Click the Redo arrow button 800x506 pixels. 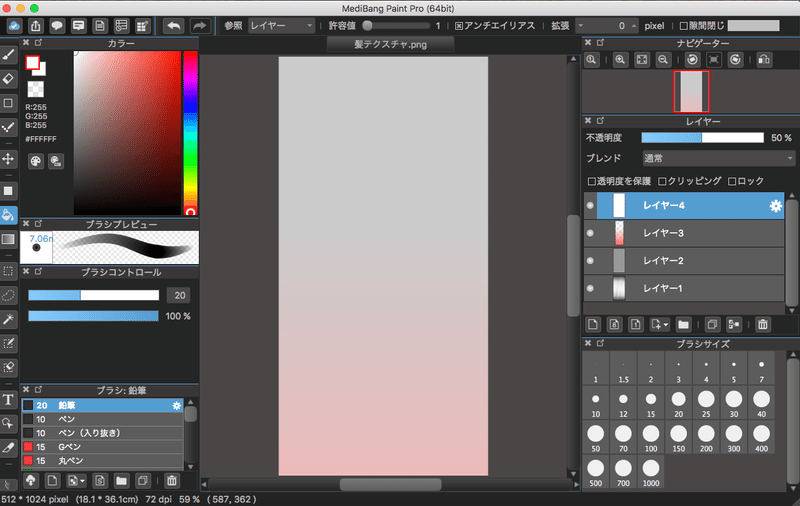tap(200, 26)
